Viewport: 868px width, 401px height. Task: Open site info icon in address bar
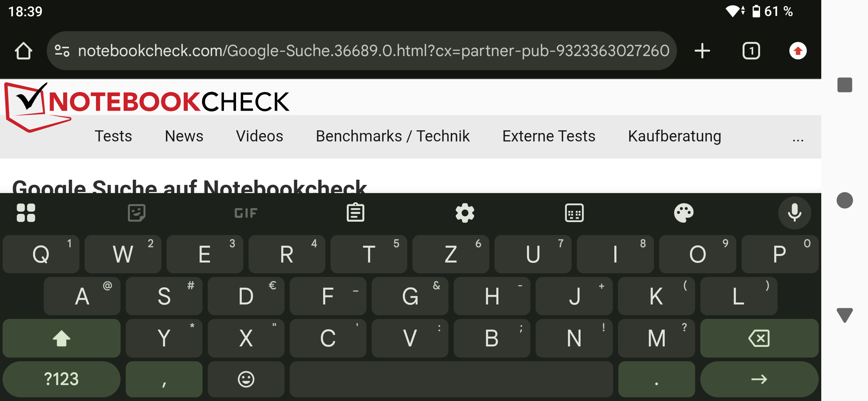[x=62, y=51]
